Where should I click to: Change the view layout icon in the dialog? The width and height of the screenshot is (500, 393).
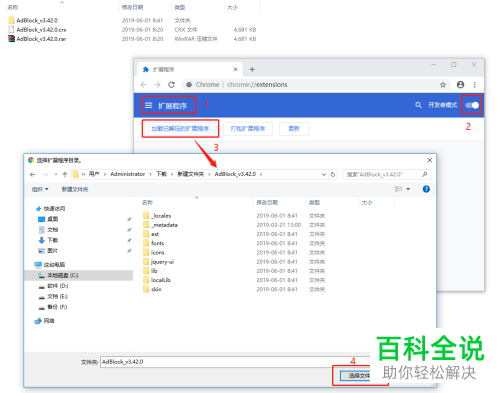[398, 189]
